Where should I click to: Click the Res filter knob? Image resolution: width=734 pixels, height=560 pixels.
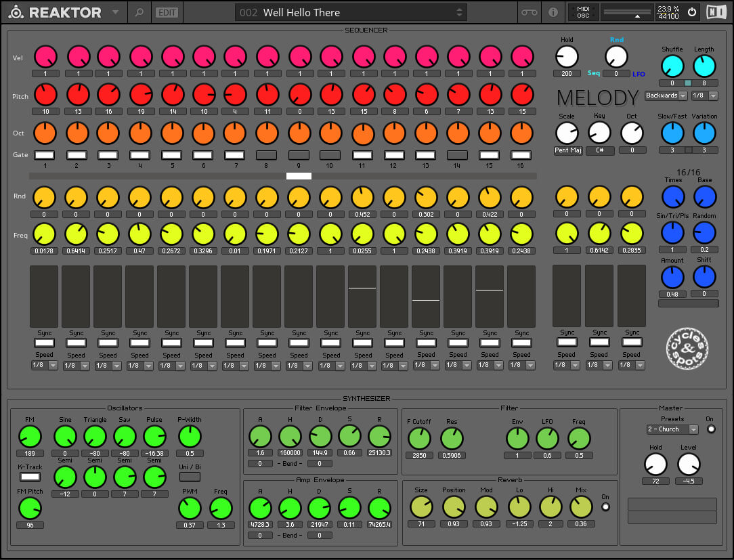tap(452, 439)
